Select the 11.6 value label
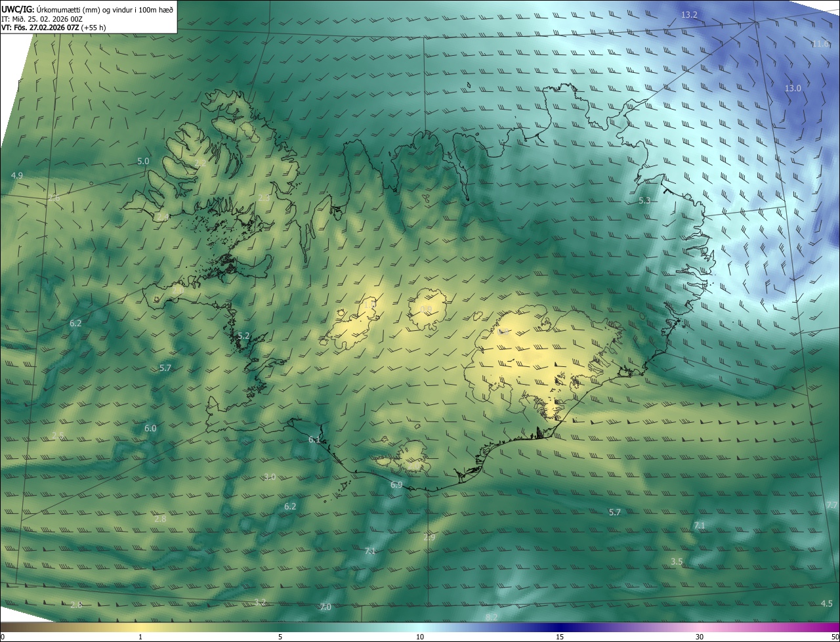Image resolution: width=840 pixels, height=642 pixels. (820, 44)
